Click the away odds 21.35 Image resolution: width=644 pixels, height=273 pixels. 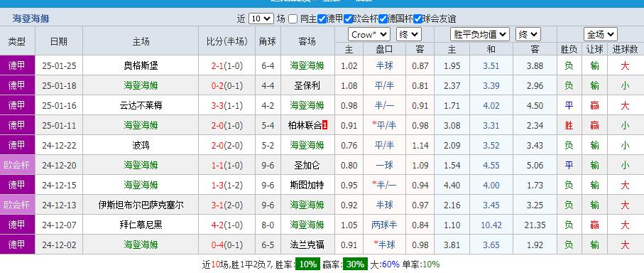coord(535,225)
